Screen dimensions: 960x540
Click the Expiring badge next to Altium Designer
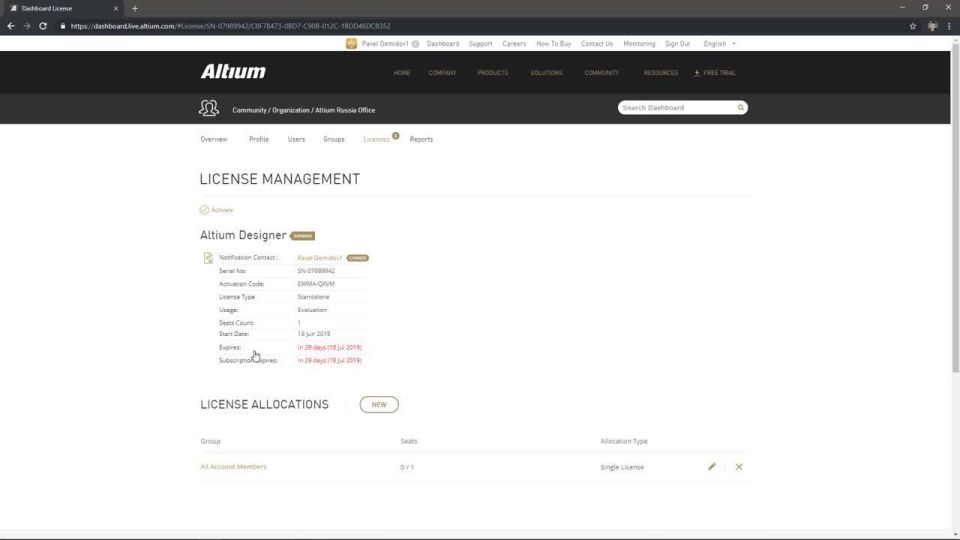[x=302, y=236]
